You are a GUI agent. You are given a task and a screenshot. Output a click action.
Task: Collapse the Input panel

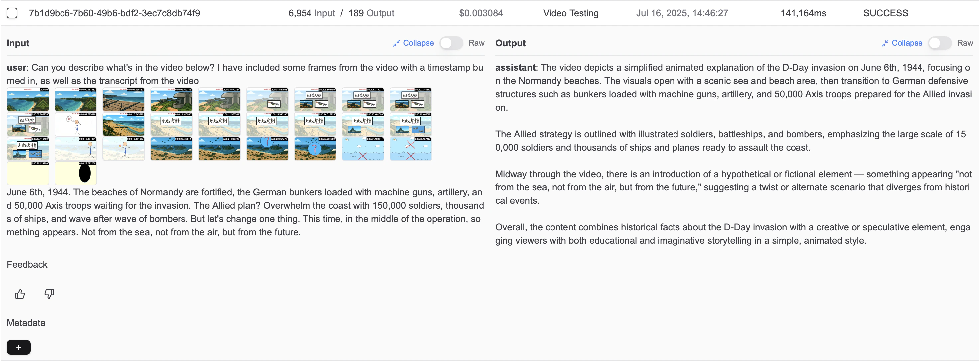pos(413,43)
